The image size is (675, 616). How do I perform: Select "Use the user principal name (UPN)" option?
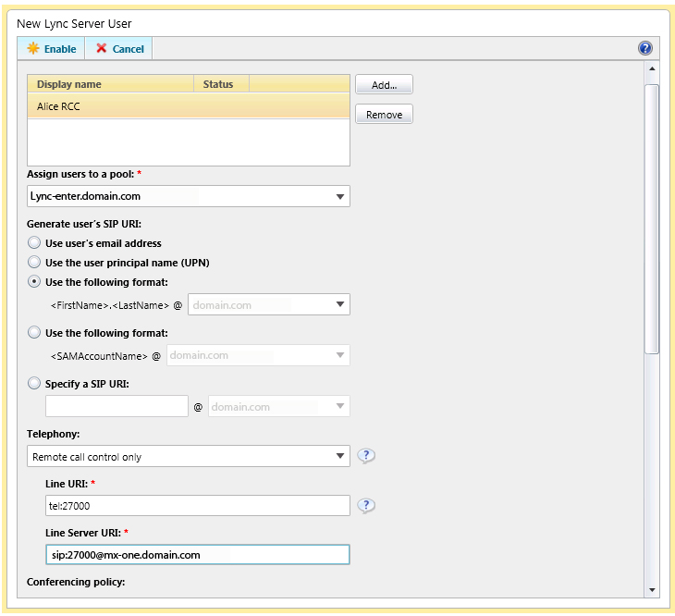pyautogui.click(x=35, y=263)
